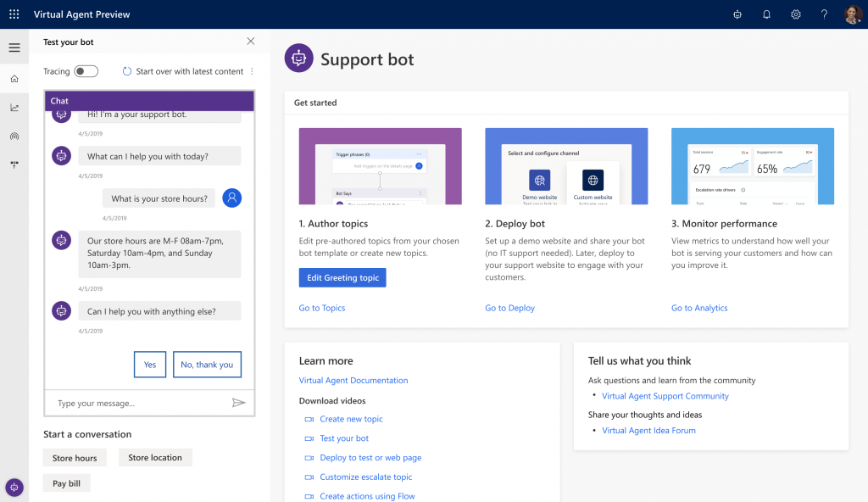
Task: Click the Edit Greeting topic button
Action: [342, 278]
